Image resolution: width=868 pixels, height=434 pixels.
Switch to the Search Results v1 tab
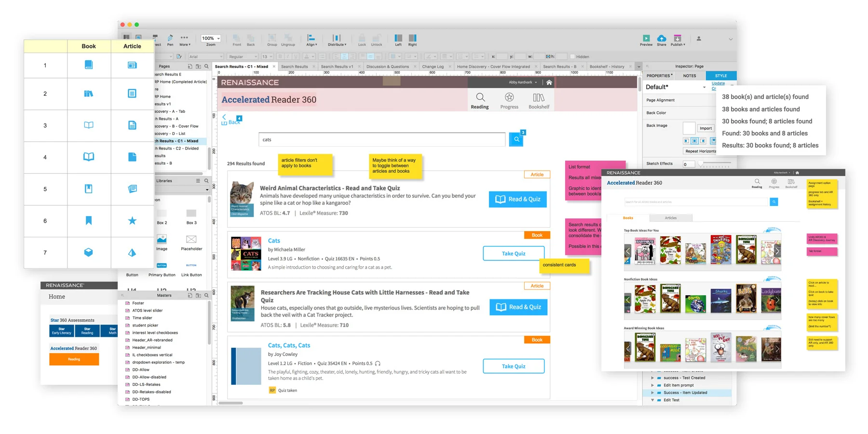(x=337, y=67)
